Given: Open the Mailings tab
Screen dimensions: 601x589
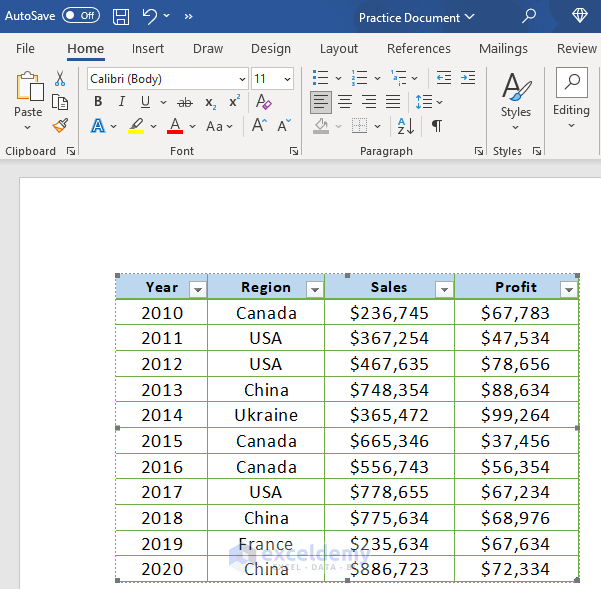Looking at the screenshot, I should pyautogui.click(x=503, y=49).
